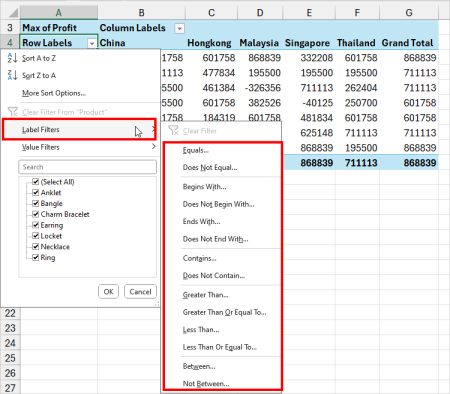The height and width of the screenshot is (394, 450).
Task: Click the Thailand column label cell
Action: coord(357,43)
